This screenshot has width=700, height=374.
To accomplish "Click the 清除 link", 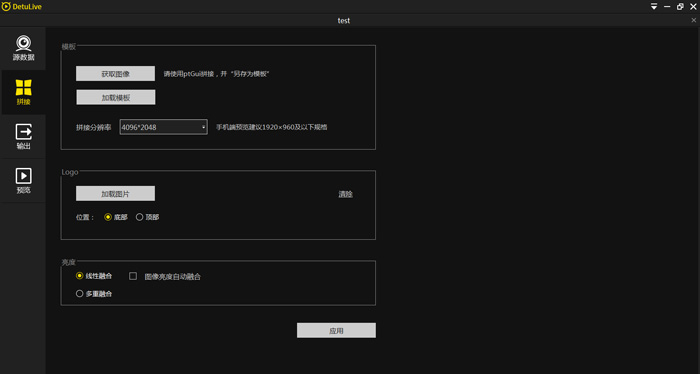I will point(346,194).
